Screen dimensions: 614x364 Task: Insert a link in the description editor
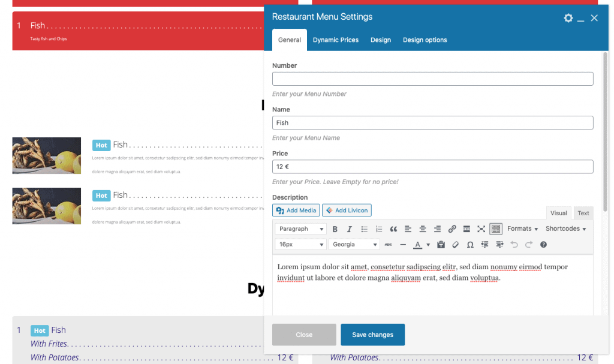pos(451,228)
